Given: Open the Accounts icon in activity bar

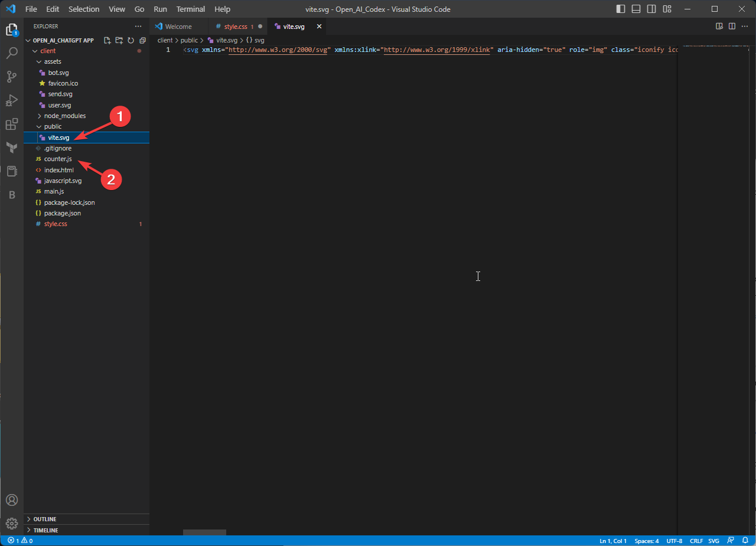Looking at the screenshot, I should [x=12, y=500].
